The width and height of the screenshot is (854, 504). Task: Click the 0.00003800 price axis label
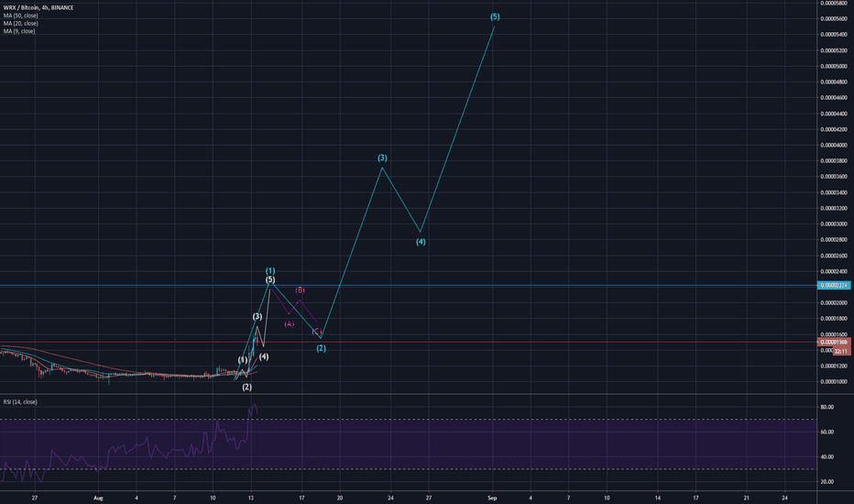834,160
